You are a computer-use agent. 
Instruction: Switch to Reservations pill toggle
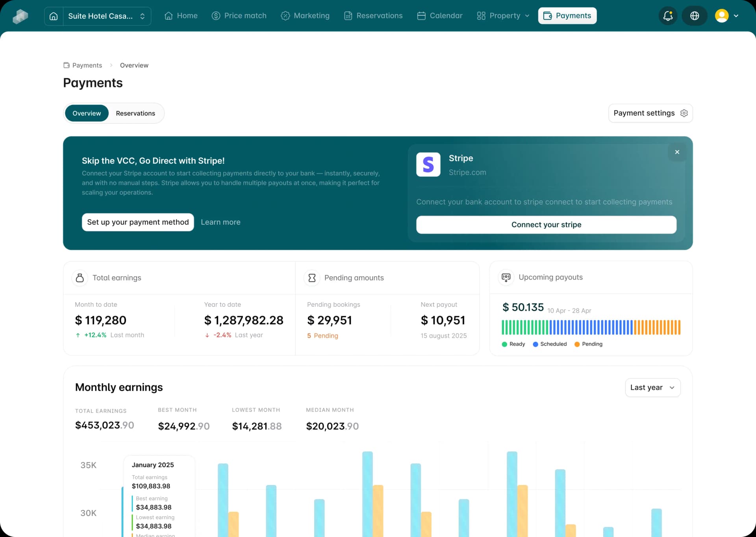(x=135, y=113)
